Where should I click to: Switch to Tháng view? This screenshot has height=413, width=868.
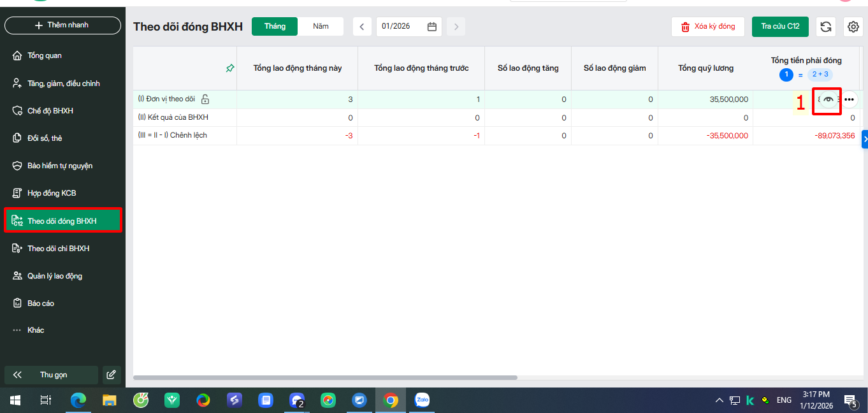(275, 27)
